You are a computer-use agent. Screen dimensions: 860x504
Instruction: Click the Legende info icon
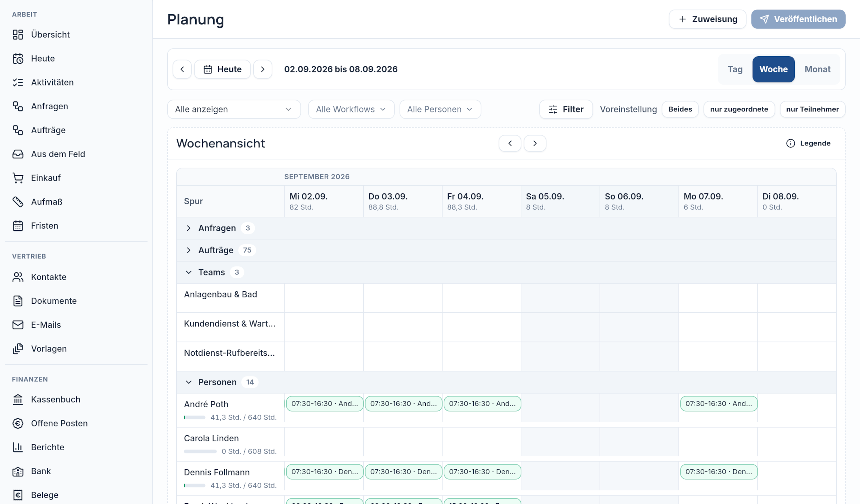790,143
